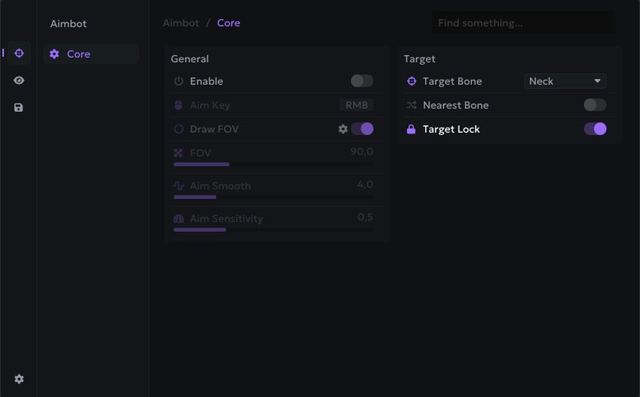The height and width of the screenshot is (397, 640).
Task: Toggle the Enable switch on
Action: coord(362,81)
